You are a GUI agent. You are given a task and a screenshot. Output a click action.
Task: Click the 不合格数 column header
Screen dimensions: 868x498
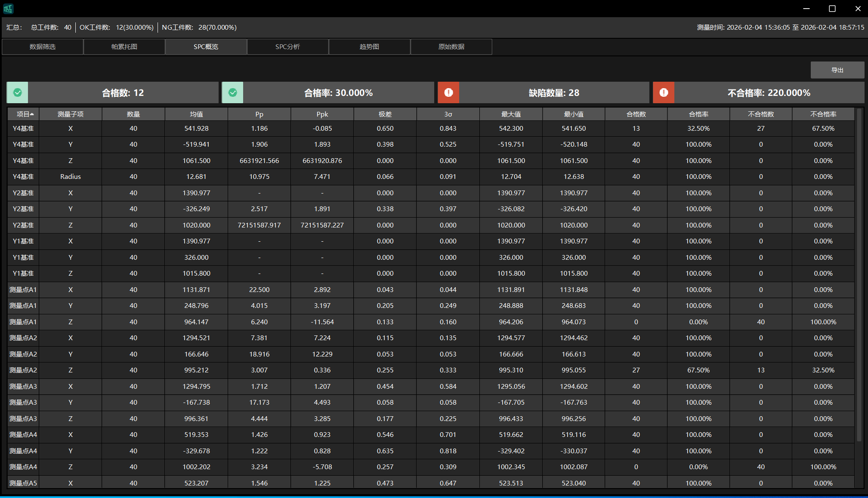761,114
